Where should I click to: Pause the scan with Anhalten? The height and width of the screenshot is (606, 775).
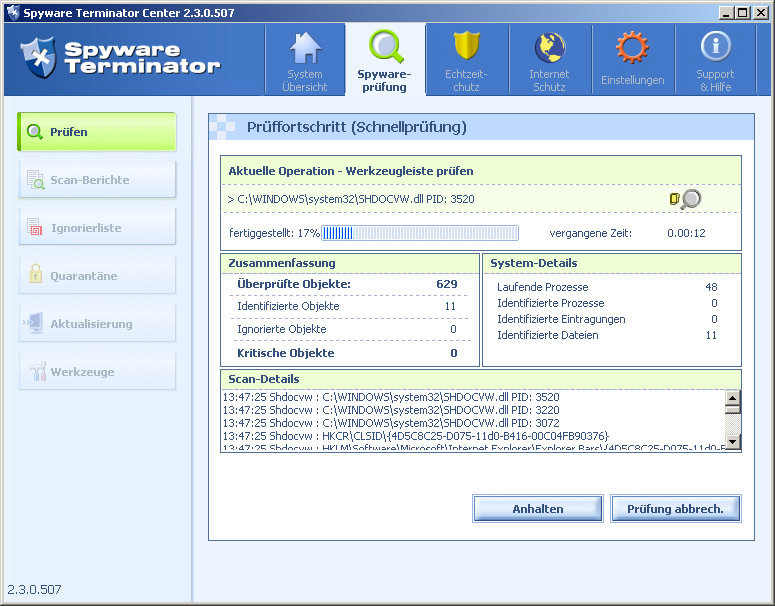pyautogui.click(x=538, y=509)
